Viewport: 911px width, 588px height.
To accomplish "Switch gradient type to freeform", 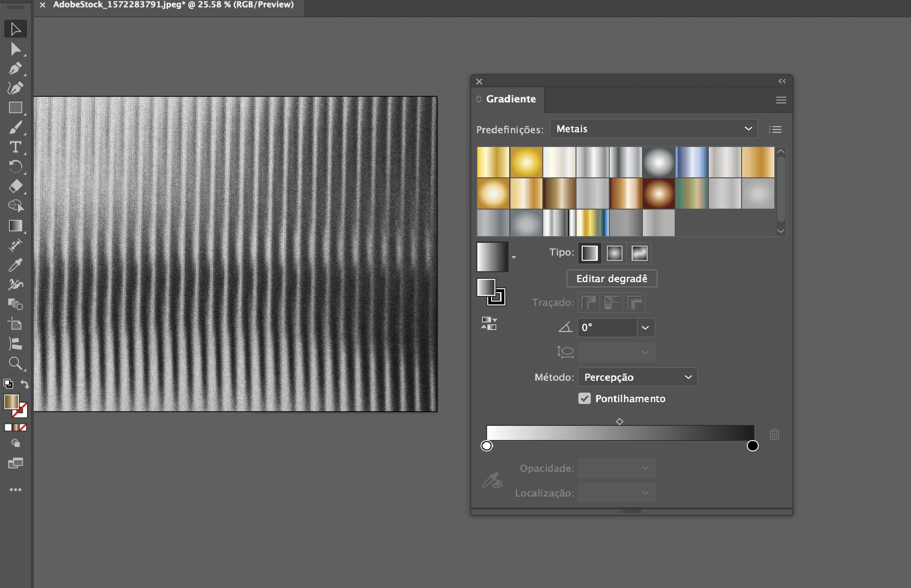I will pos(640,253).
